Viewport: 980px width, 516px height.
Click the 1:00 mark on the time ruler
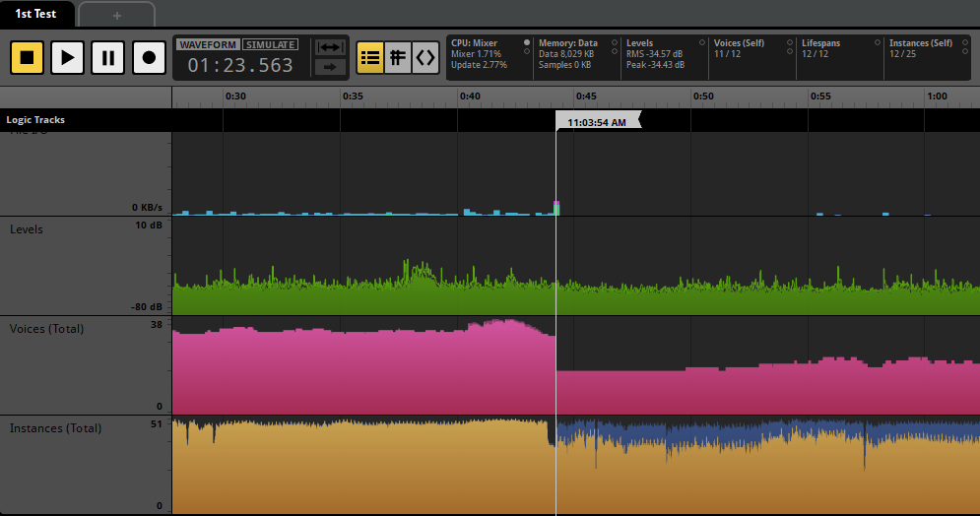pyautogui.click(x=937, y=97)
